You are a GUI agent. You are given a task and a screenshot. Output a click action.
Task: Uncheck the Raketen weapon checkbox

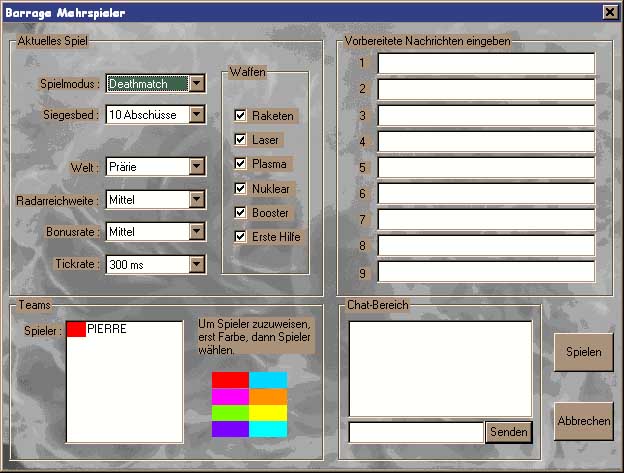tap(240, 116)
